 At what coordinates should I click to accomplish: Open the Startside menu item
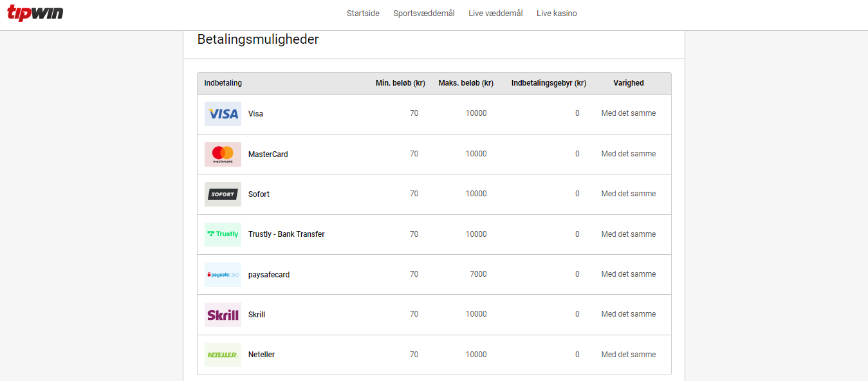[x=363, y=14]
